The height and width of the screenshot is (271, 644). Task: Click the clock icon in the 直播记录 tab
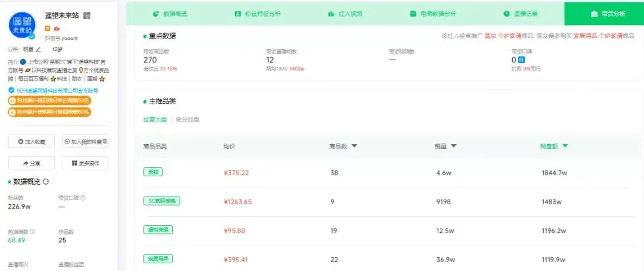507,14
